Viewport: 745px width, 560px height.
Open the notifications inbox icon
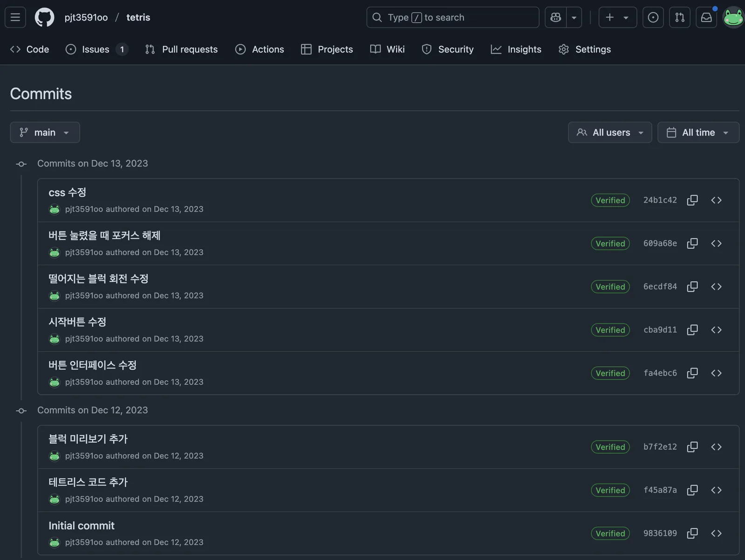pyautogui.click(x=706, y=17)
